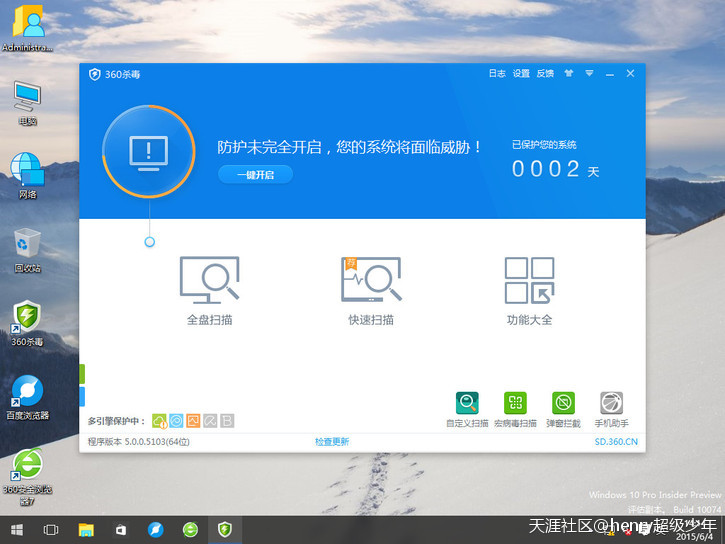
Task: Start a quick scan (快速扫描)
Action: point(371,290)
